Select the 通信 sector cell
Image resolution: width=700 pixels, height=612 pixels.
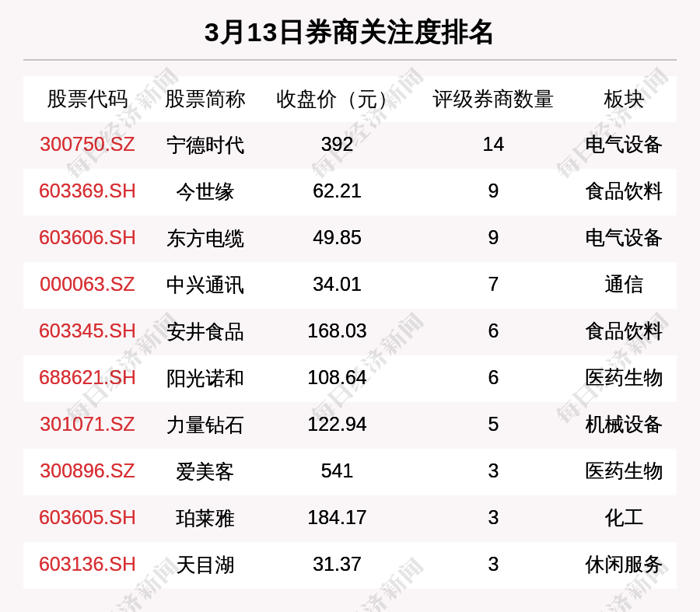[624, 285]
